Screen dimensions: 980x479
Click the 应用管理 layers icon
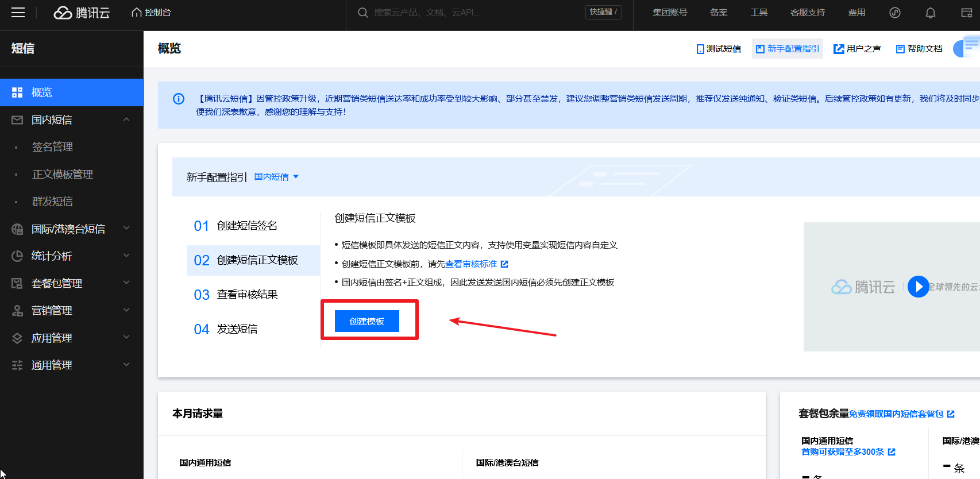[x=17, y=338]
